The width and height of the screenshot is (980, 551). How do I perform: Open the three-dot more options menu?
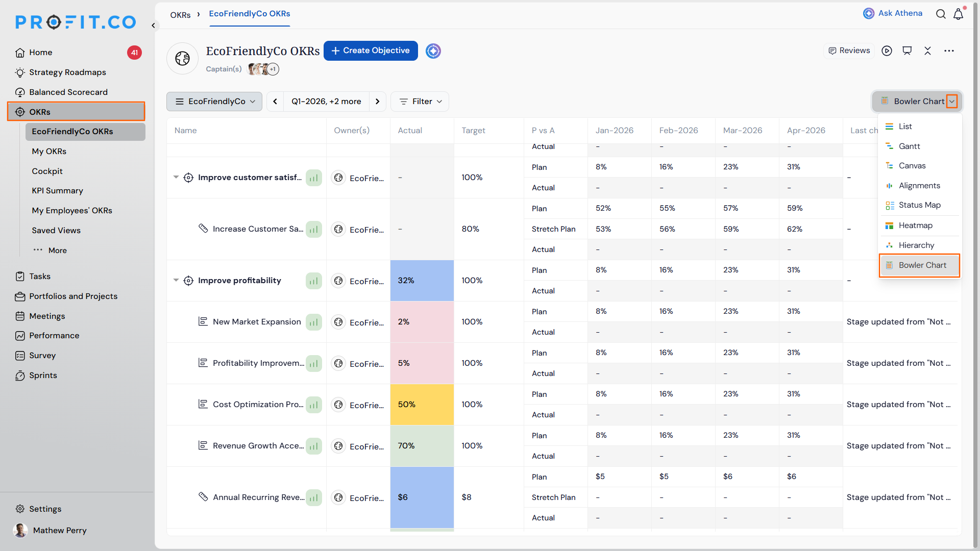(949, 51)
